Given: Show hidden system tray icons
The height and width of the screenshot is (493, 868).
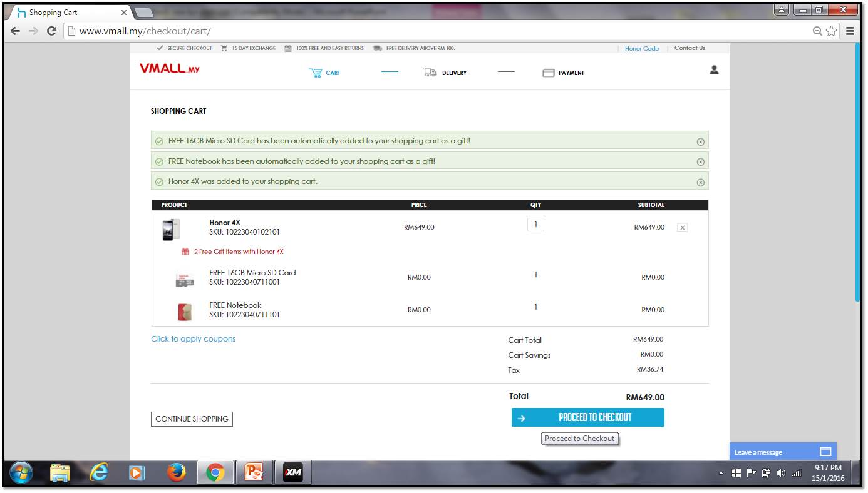Looking at the screenshot, I should (721, 474).
